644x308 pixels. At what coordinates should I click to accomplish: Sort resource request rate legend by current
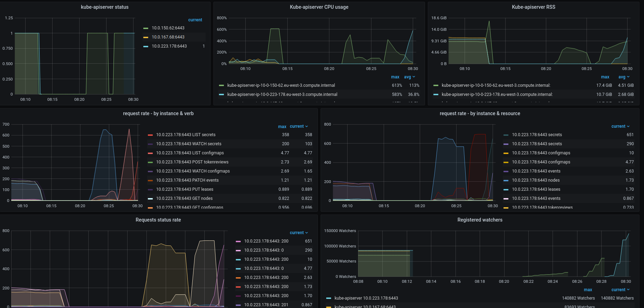point(621,126)
